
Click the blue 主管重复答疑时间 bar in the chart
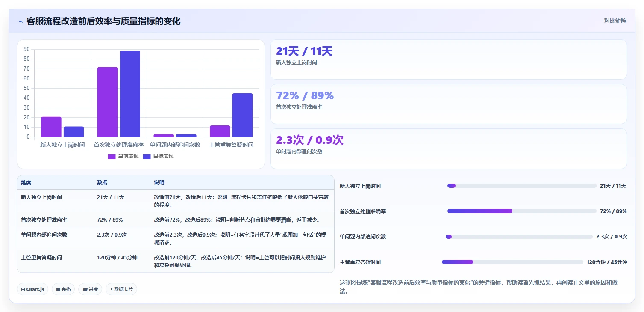tap(242, 115)
